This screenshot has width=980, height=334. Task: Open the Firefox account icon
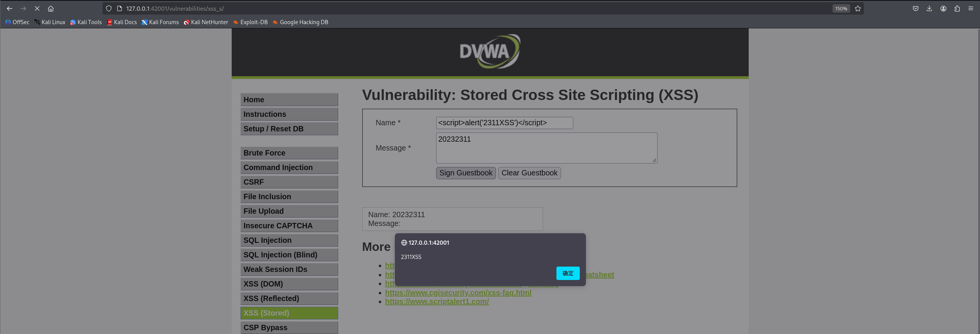click(x=943, y=8)
